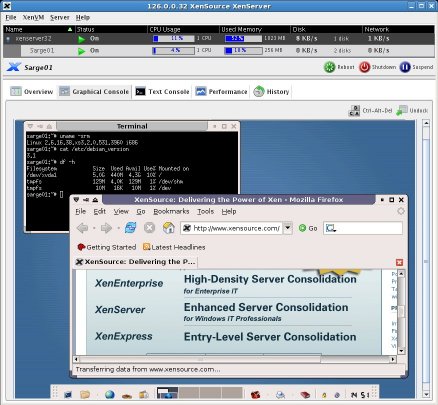
Task: Open the URL history dropdown arrow
Action: tap(288, 228)
